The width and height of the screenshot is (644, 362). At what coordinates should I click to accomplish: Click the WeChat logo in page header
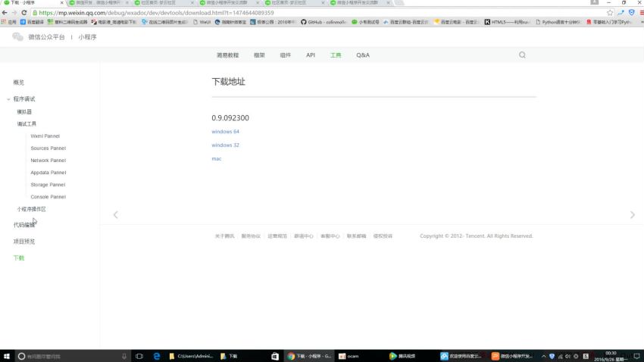point(17,37)
